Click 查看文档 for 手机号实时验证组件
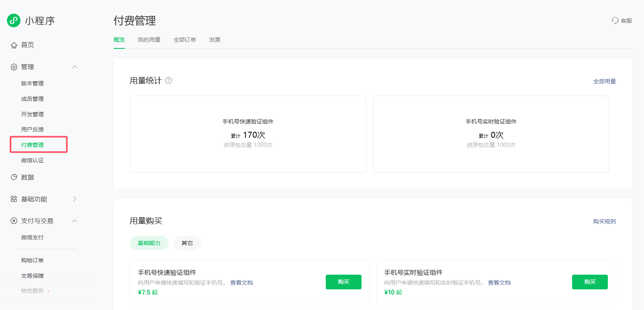644x310 pixels. pyautogui.click(x=499, y=283)
